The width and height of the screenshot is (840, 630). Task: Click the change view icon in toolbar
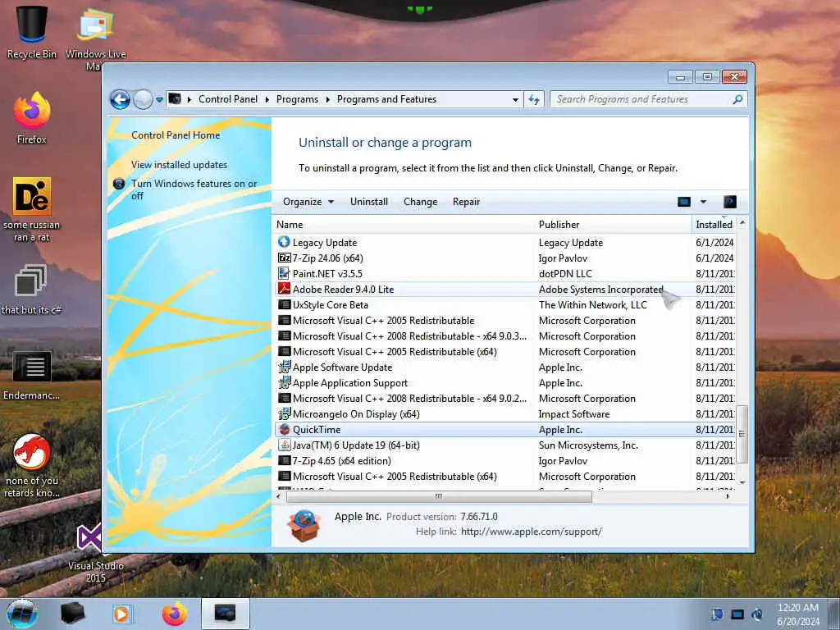684,202
